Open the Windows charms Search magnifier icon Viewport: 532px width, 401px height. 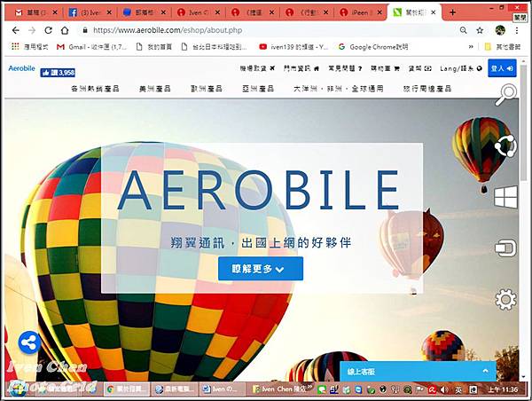click(x=506, y=94)
